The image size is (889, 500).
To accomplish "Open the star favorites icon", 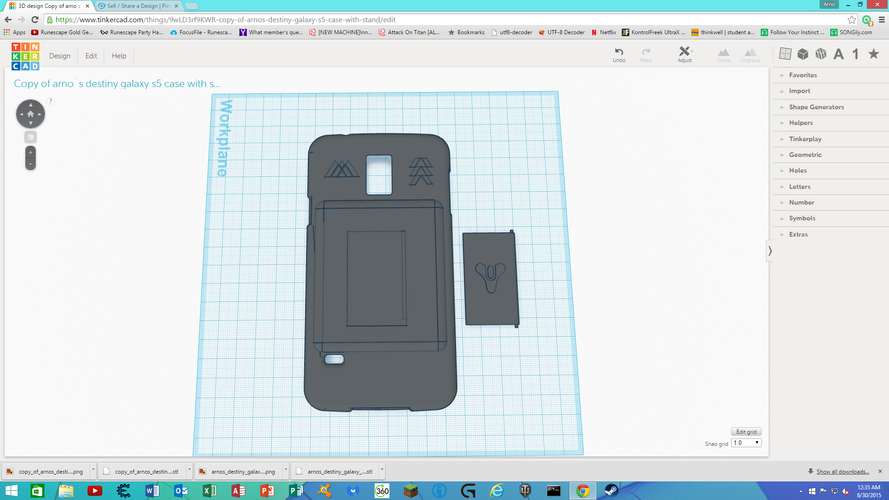I will tap(874, 54).
